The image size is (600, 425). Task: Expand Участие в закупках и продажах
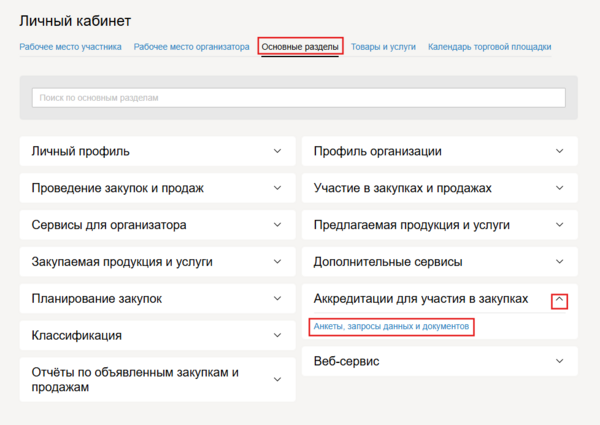559,188
